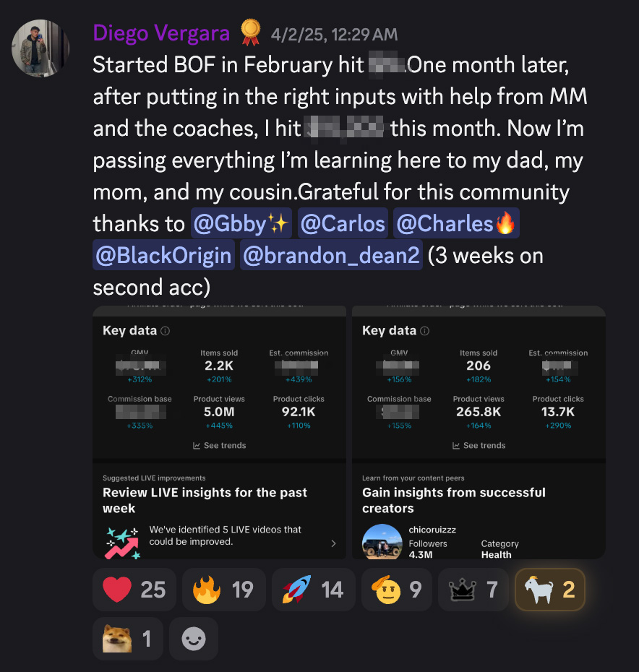The height and width of the screenshot is (672, 639).
Task: Toggle the crown reaction with 7
Action: click(x=473, y=590)
